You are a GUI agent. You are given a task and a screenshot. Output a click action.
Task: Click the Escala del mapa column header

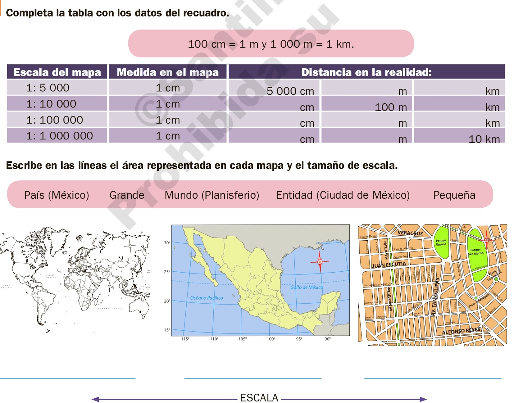coord(57,72)
